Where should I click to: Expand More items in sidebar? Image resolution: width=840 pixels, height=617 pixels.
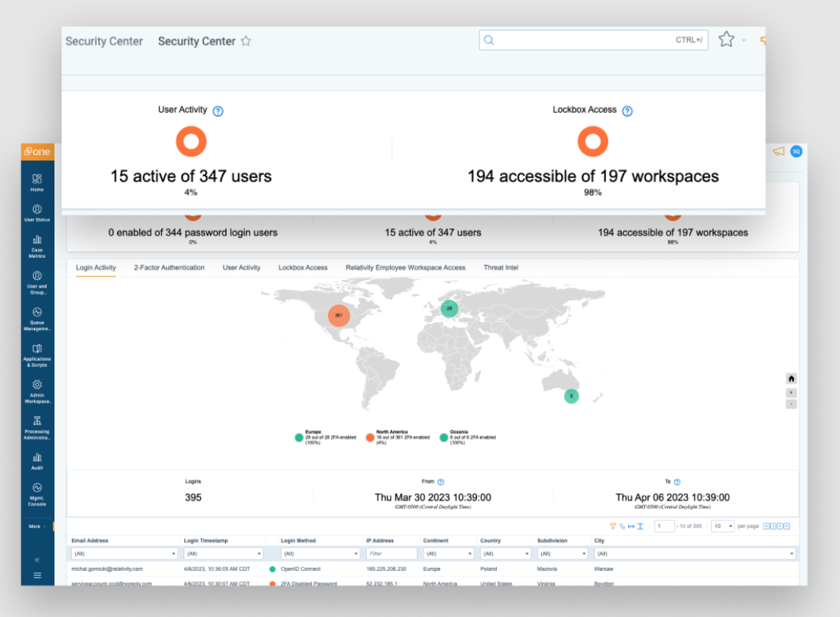pyautogui.click(x=37, y=526)
